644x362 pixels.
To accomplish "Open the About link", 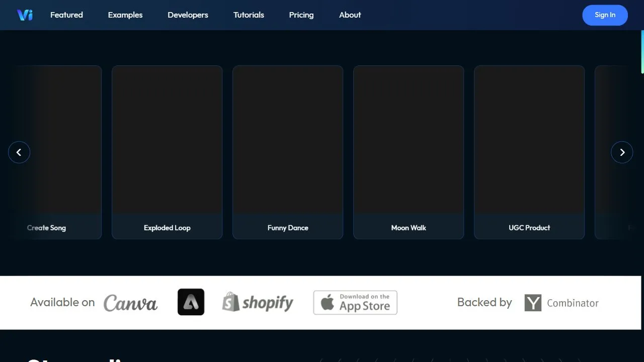I will tap(350, 15).
